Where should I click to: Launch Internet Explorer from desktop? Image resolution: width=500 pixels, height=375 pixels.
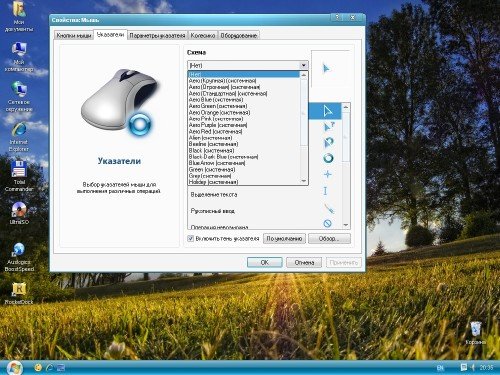pyautogui.click(x=19, y=137)
